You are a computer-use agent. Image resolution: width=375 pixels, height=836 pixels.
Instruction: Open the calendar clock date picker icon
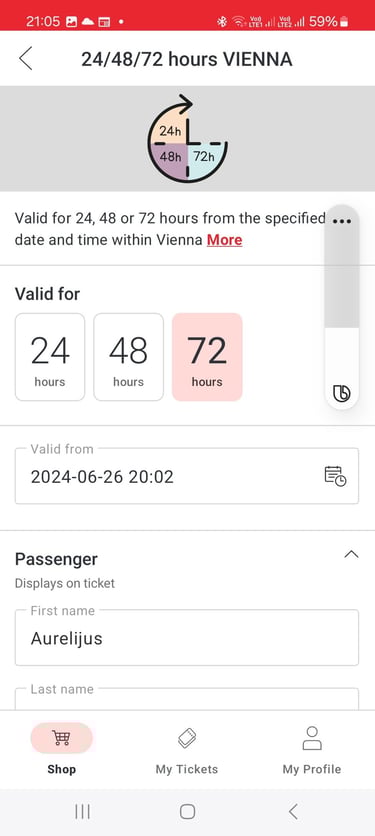(x=336, y=476)
